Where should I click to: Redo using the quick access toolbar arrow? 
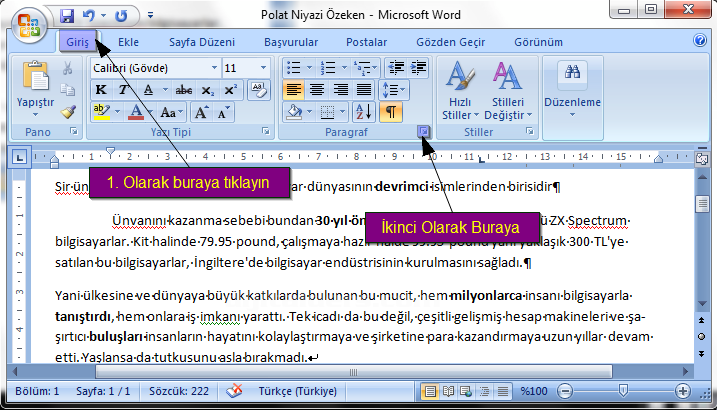(121, 16)
